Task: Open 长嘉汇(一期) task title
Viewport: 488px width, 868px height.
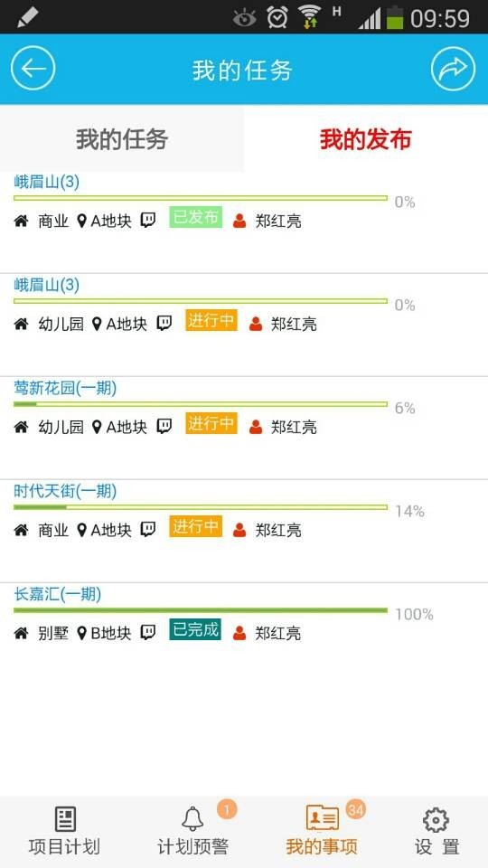Action: pos(58,595)
